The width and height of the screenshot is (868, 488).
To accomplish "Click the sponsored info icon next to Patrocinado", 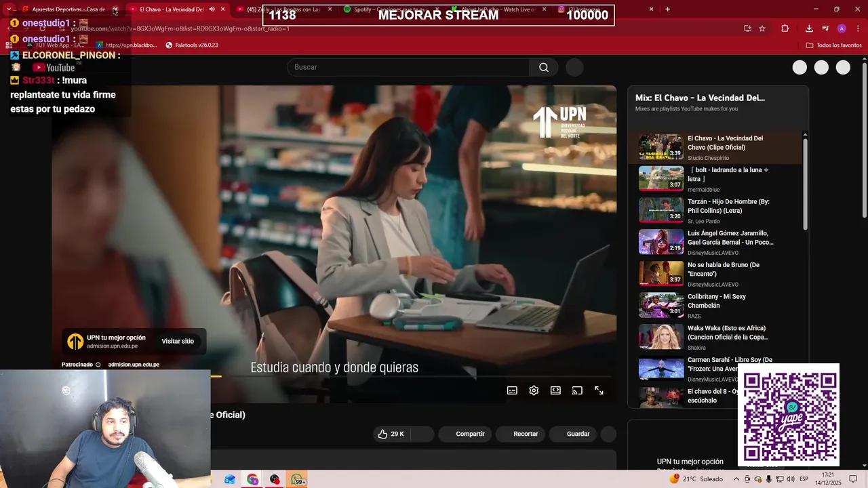I will point(98,365).
